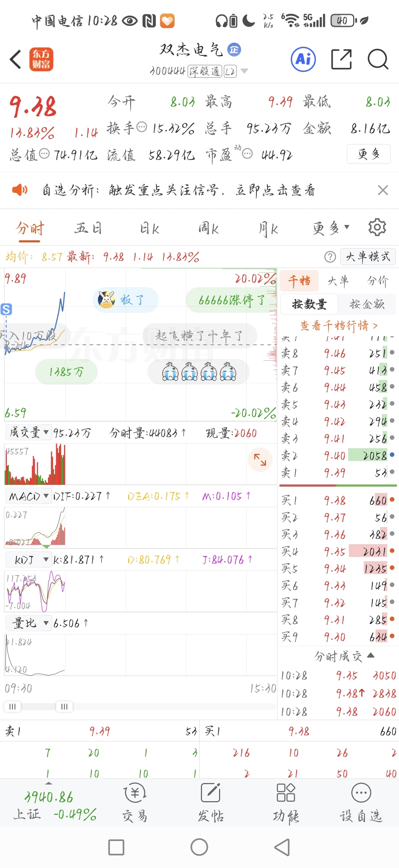Viewport: 399px width, 868px height.
Task: Tap the question mark help icon
Action: click(330, 257)
